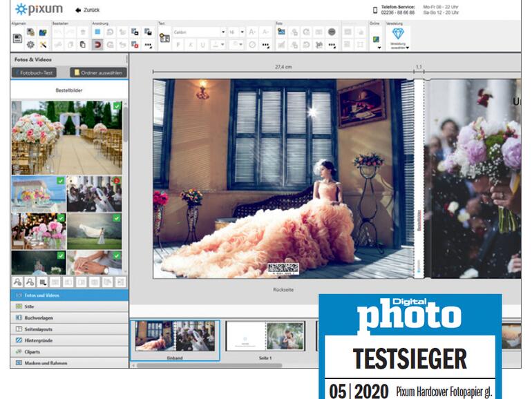Toggle green checkmark on wedding aisle photo

point(117,106)
